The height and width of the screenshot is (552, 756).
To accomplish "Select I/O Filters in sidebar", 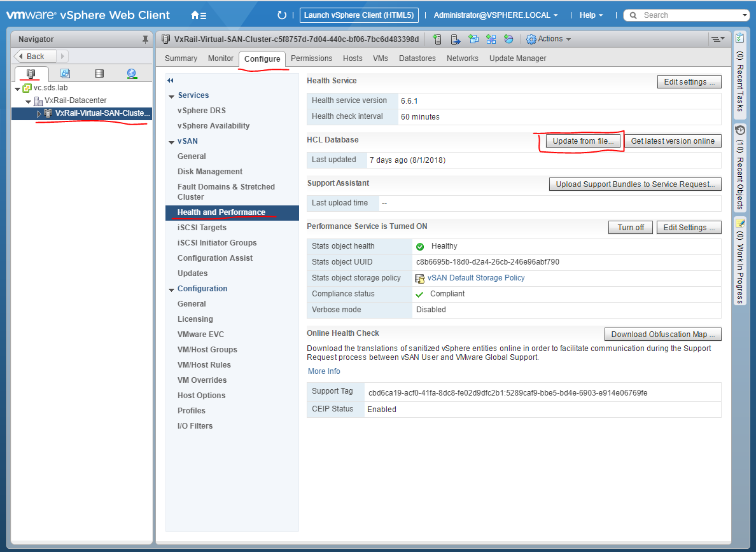I will point(195,426).
